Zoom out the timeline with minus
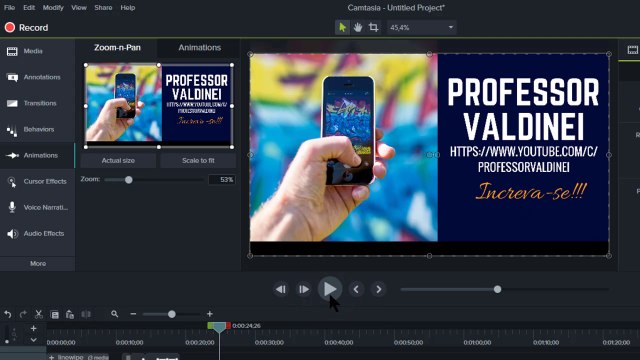Viewport: 640px width, 360px height. (x=133, y=314)
